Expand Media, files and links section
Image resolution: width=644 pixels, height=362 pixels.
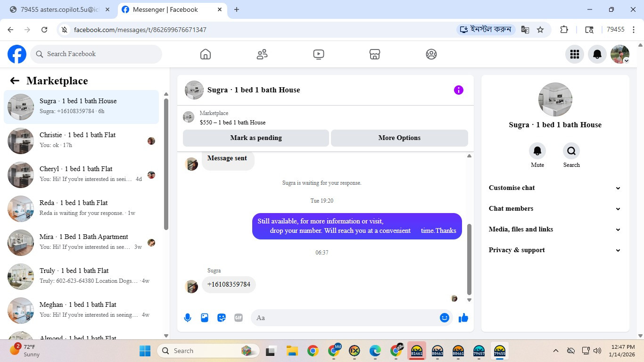(x=555, y=229)
